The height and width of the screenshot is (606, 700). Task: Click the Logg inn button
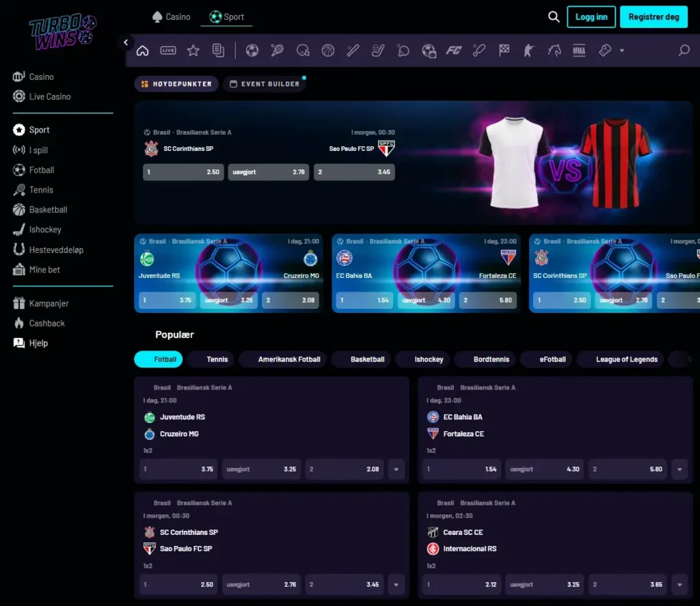591,17
